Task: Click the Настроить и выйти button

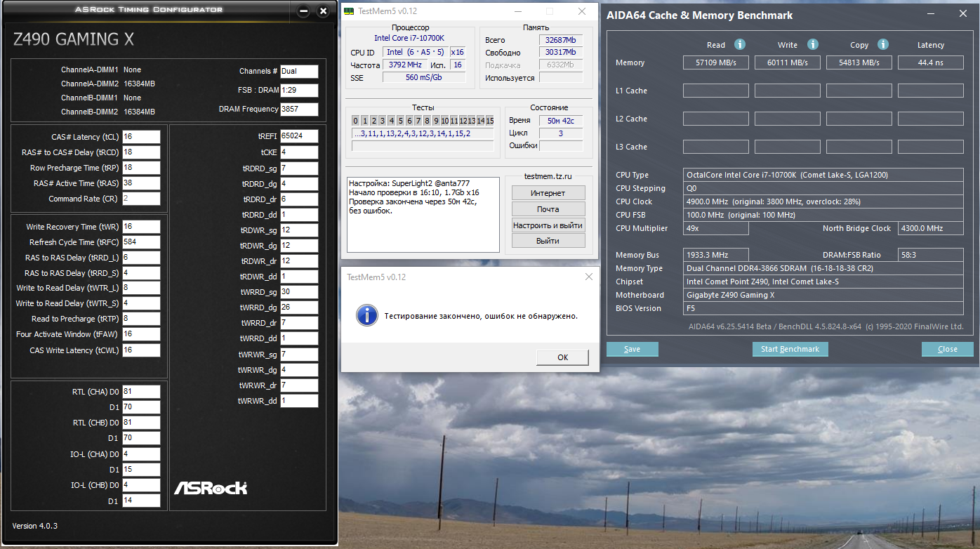Action: pos(548,225)
